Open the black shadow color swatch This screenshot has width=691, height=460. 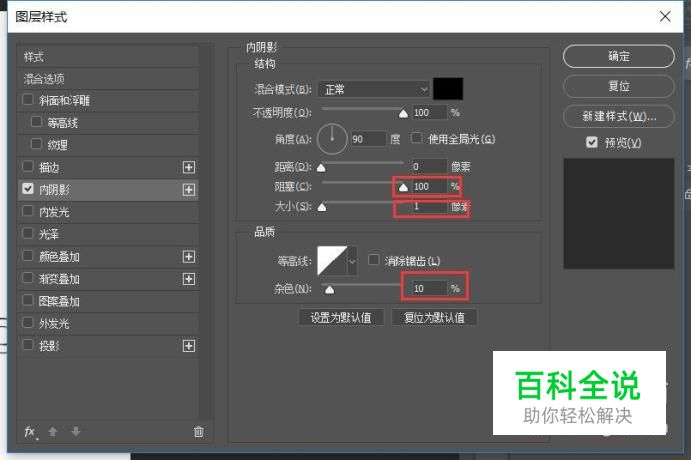(448, 89)
